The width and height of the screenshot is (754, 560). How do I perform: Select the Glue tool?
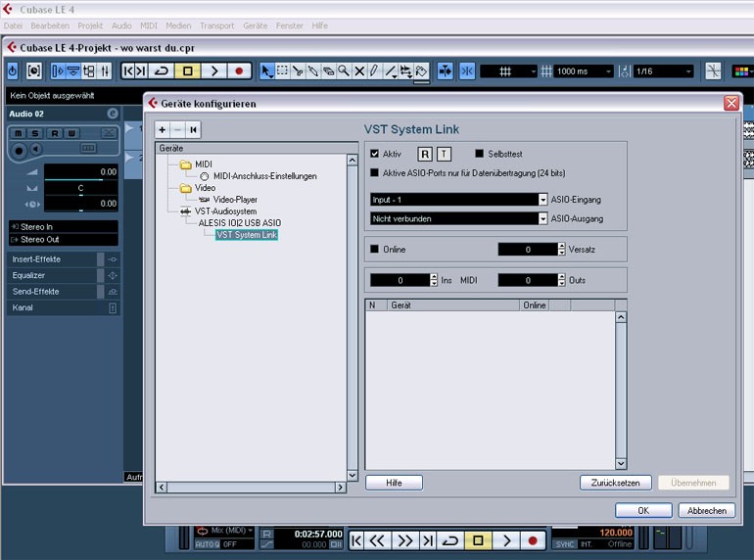(313, 71)
